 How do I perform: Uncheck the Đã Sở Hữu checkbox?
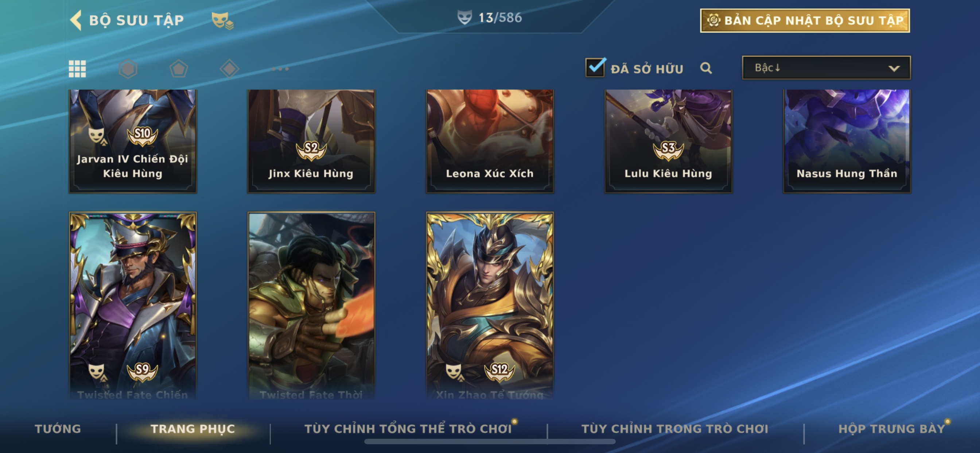(x=595, y=68)
